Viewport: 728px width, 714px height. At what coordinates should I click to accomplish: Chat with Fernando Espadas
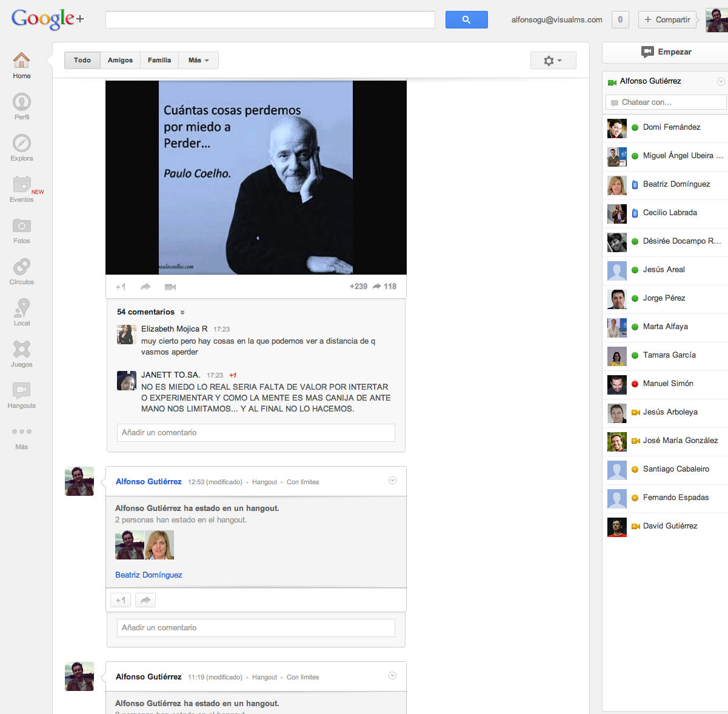pyautogui.click(x=665, y=498)
